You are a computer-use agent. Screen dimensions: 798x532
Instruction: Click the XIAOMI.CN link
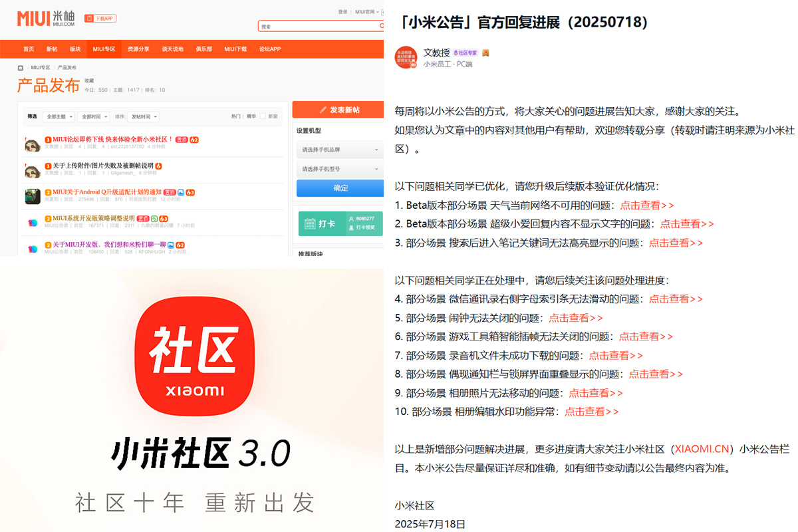coord(702,450)
